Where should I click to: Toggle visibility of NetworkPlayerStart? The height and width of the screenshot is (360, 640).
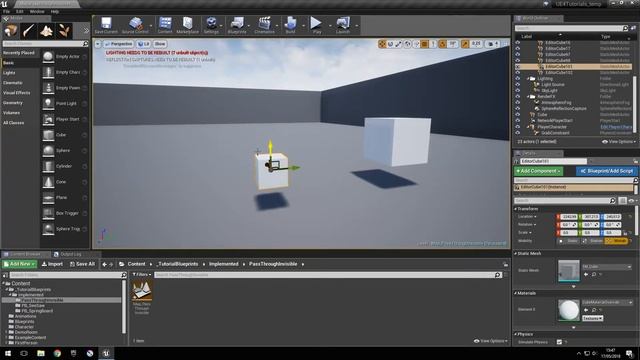[518, 121]
